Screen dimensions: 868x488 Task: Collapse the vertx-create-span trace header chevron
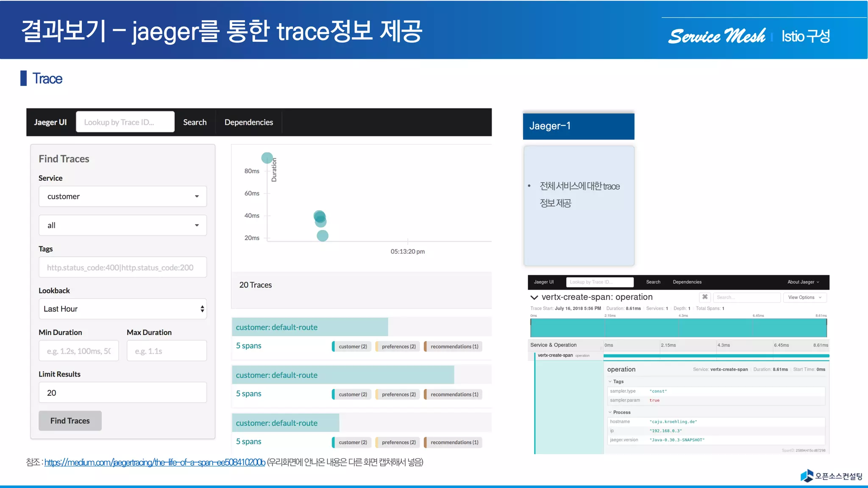pyautogui.click(x=534, y=297)
